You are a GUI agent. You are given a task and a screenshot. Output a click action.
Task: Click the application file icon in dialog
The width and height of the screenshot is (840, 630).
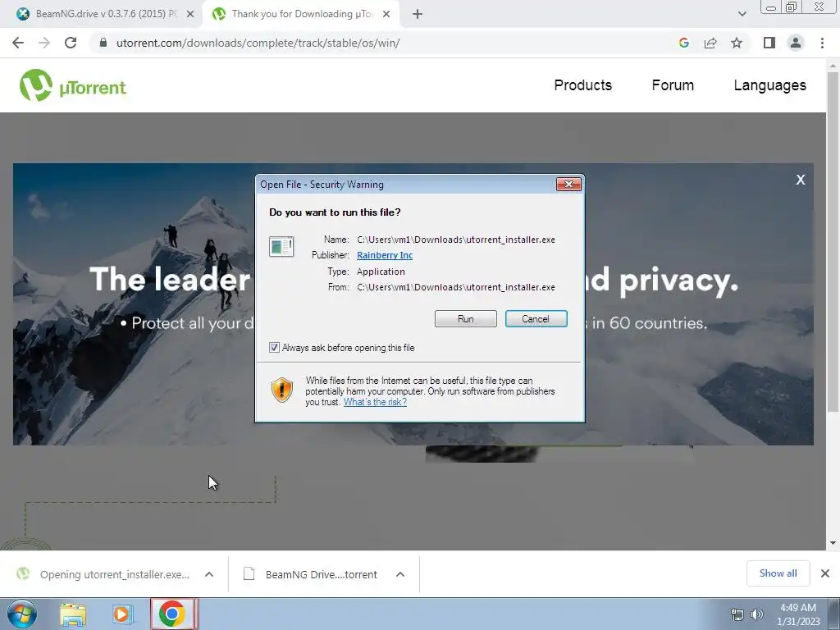point(281,247)
